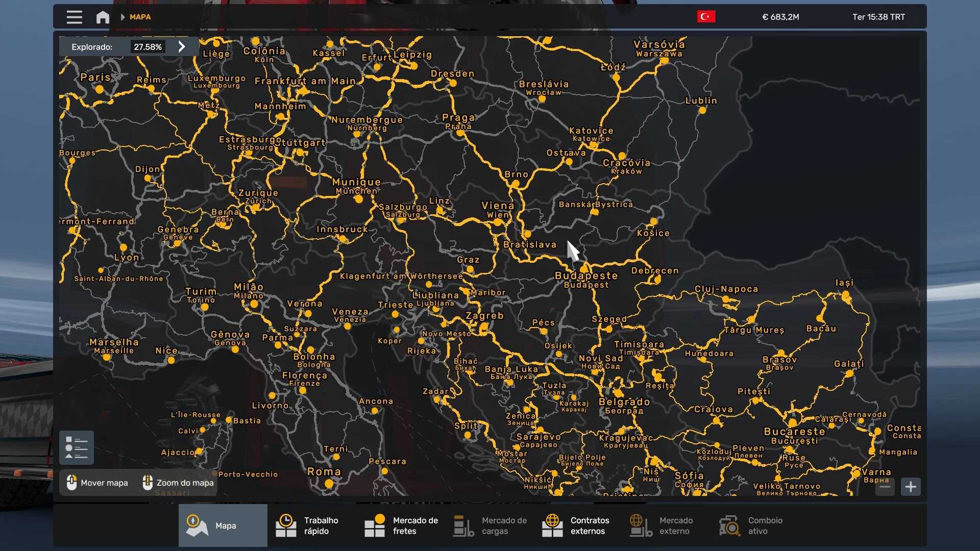Open the map legend panel
Image resolution: width=980 pixels, height=551 pixels.
(77, 448)
